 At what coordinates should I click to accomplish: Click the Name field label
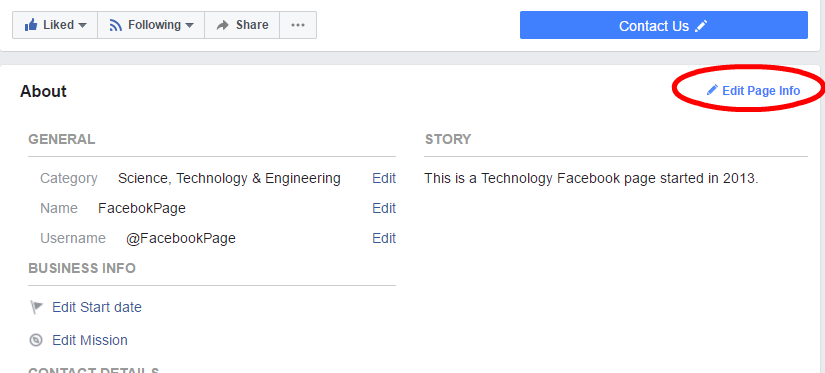click(x=59, y=208)
